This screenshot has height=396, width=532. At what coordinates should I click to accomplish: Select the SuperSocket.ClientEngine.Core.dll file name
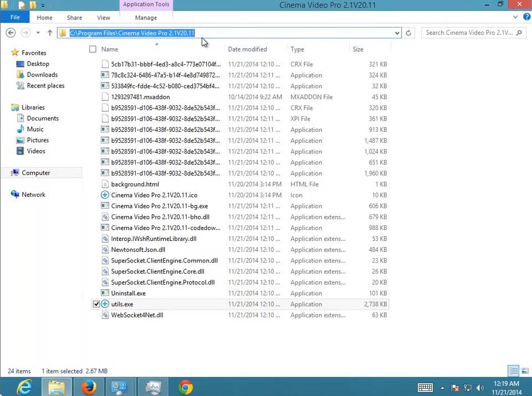click(158, 271)
